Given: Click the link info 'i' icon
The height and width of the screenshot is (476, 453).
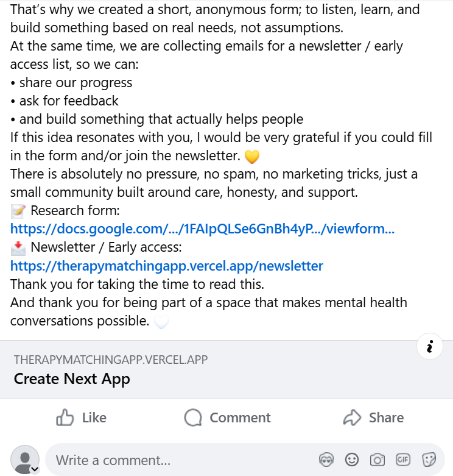Looking at the screenshot, I should (x=430, y=347).
